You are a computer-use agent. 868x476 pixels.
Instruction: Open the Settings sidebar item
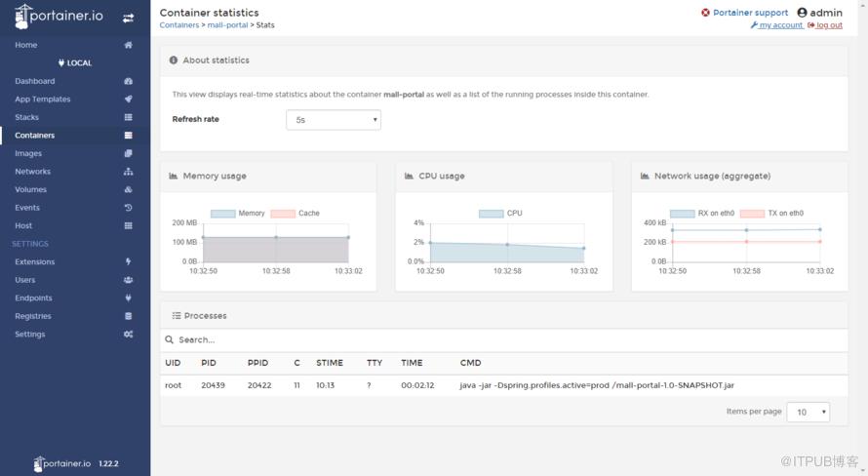(x=30, y=335)
